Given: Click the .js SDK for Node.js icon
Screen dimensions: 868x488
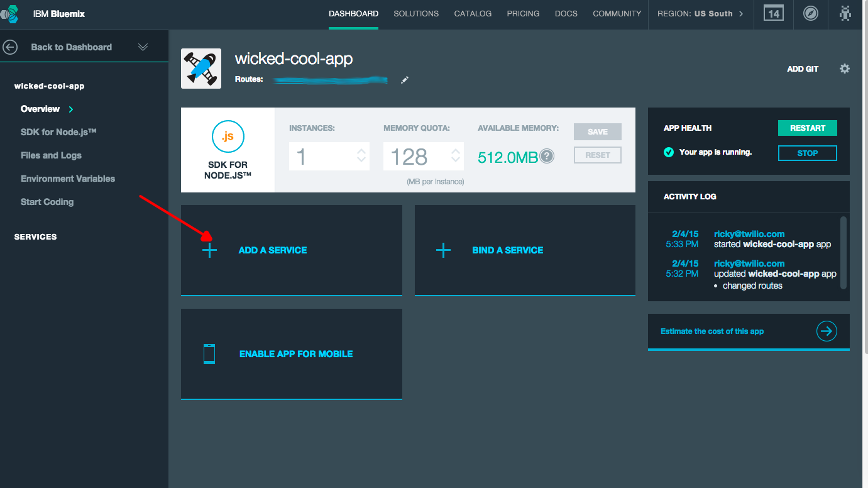Looking at the screenshot, I should 228,137.
